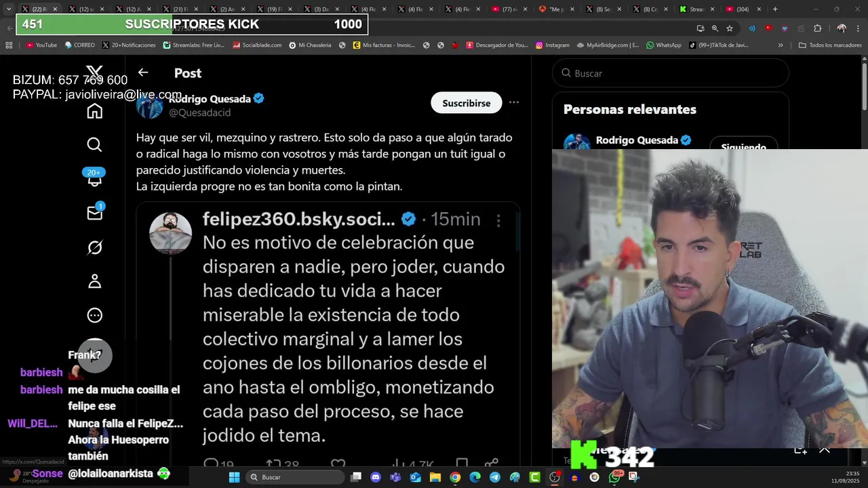868x488 pixels.
Task: Switch to the (304) YouTube tab
Action: click(x=744, y=9)
